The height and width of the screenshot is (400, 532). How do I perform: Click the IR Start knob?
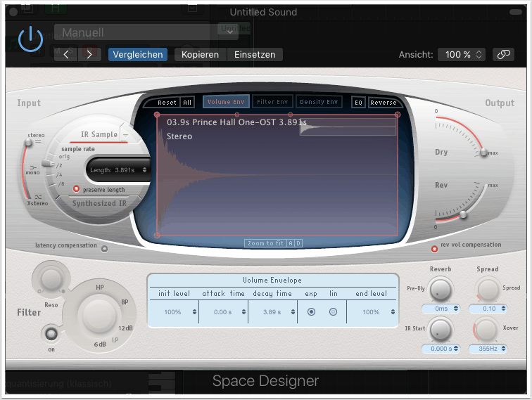click(x=440, y=329)
